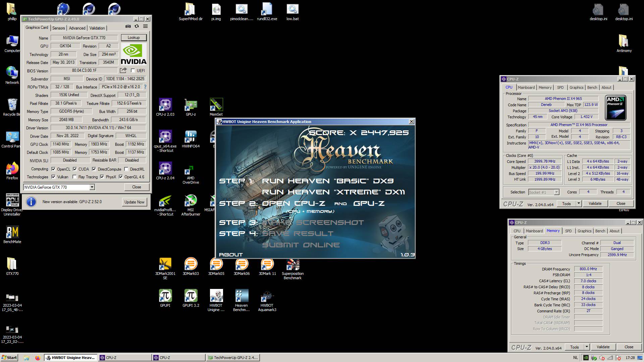
Task: Toggle the Ray Tracing checkbox
Action: coord(74,177)
